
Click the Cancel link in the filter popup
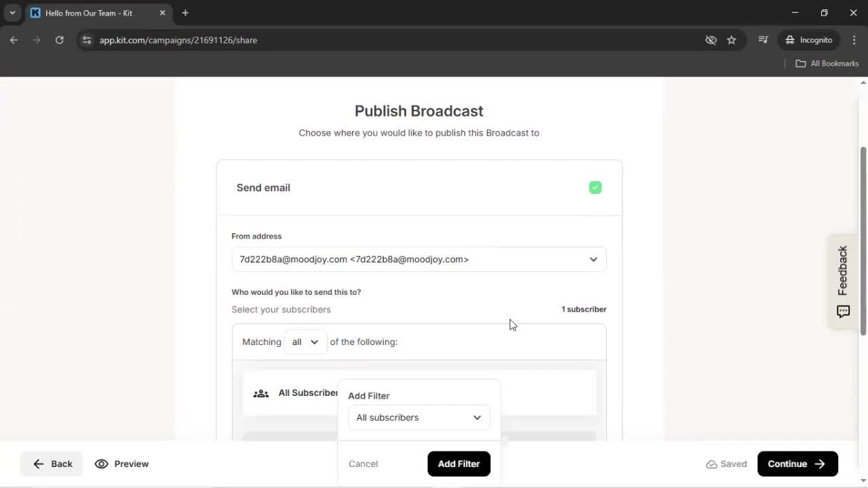(x=363, y=464)
